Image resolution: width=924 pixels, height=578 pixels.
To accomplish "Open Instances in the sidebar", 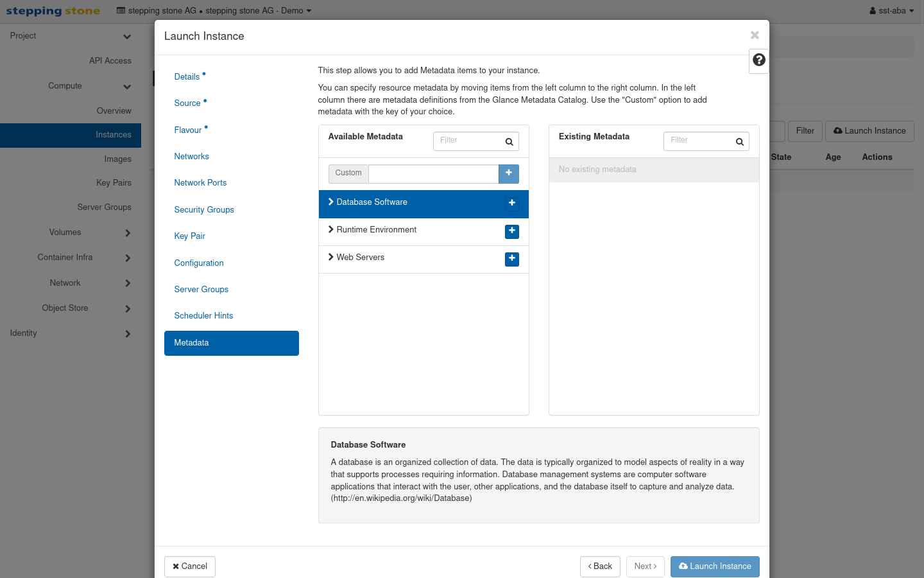I will [71, 136].
